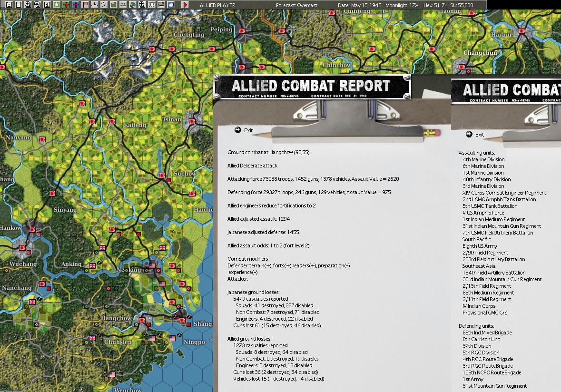Click the red plane on blue icon
This screenshot has height=392, width=561.
pos(76,5)
